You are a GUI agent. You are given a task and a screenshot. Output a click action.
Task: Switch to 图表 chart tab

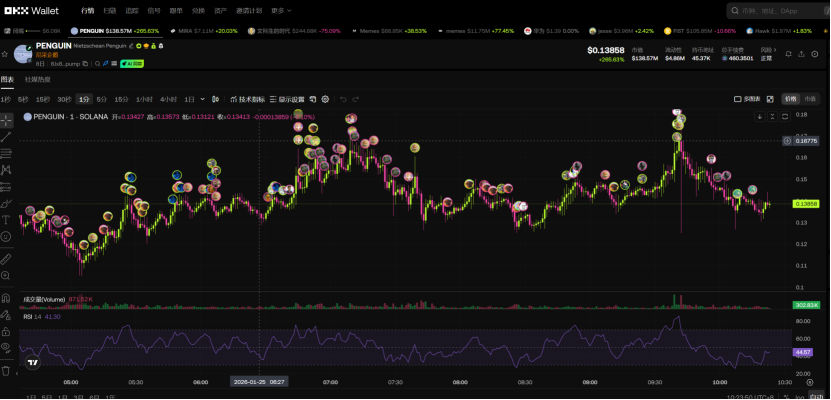[7, 79]
